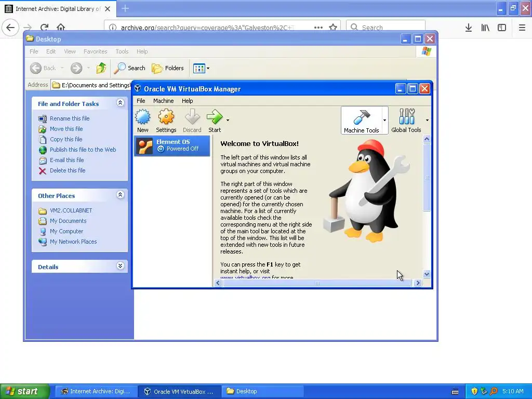This screenshot has width=532, height=399.
Task: Click VirtualBox vertical scrollbar up arrow
Action: click(427, 139)
